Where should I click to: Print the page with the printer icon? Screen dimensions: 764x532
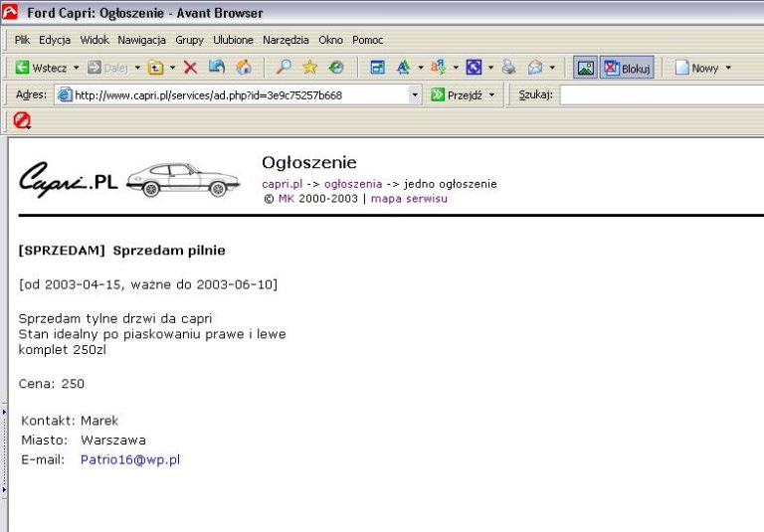tap(508, 68)
